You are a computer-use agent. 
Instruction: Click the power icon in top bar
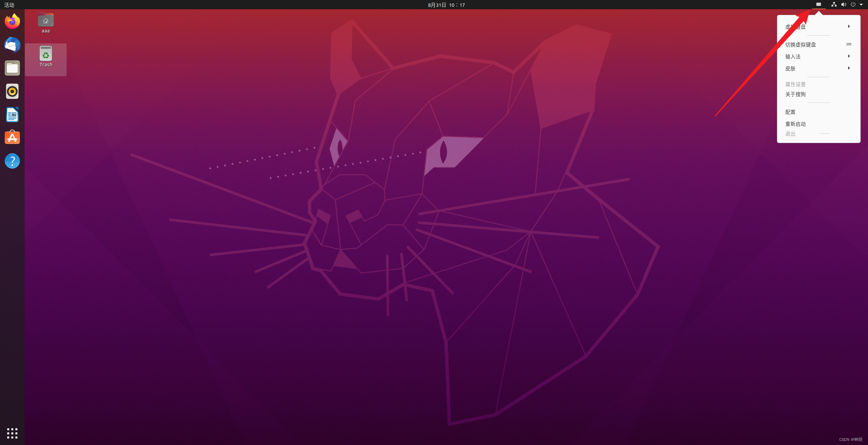coord(853,4)
